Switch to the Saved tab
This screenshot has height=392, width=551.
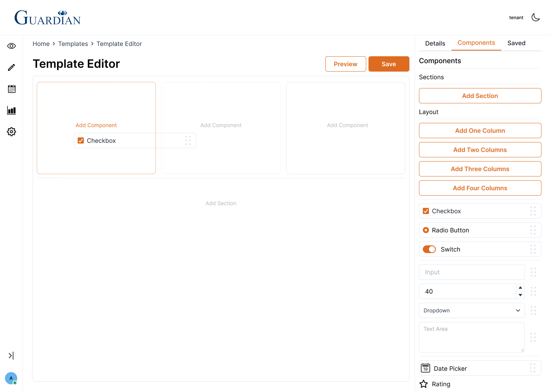(x=516, y=43)
